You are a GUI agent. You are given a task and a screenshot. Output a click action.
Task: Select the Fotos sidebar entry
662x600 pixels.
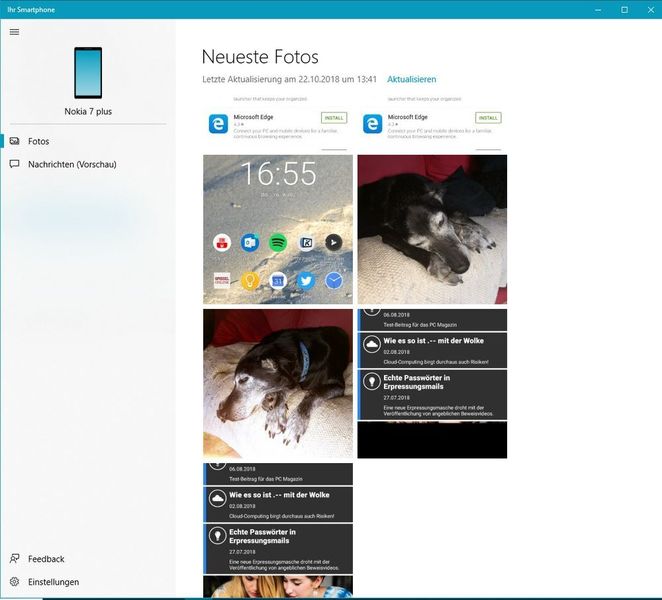click(x=87, y=141)
